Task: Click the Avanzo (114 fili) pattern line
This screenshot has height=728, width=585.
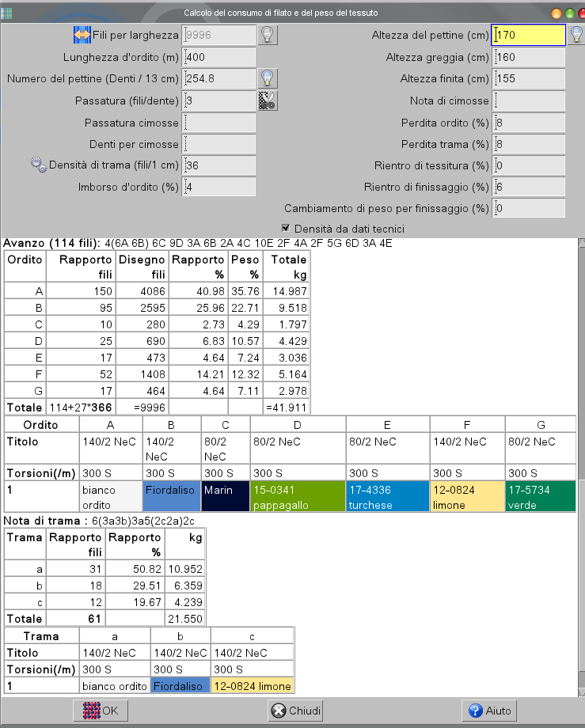Action: click(198, 243)
